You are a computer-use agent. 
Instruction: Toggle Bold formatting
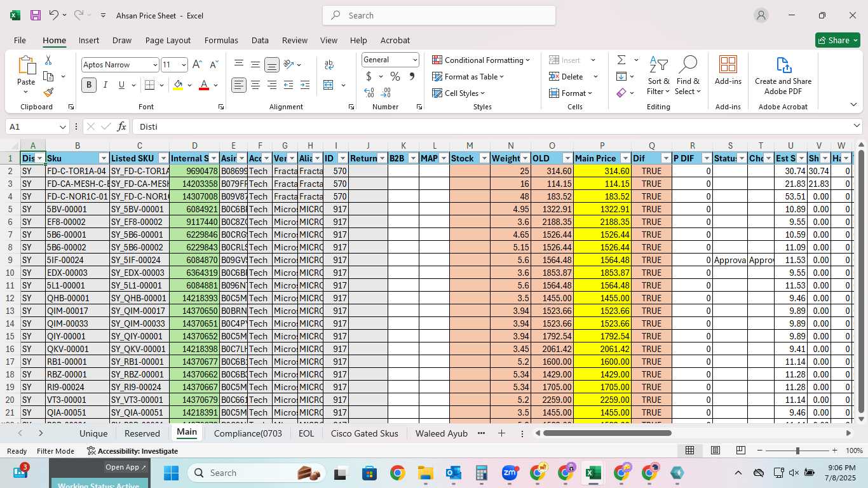coord(89,85)
